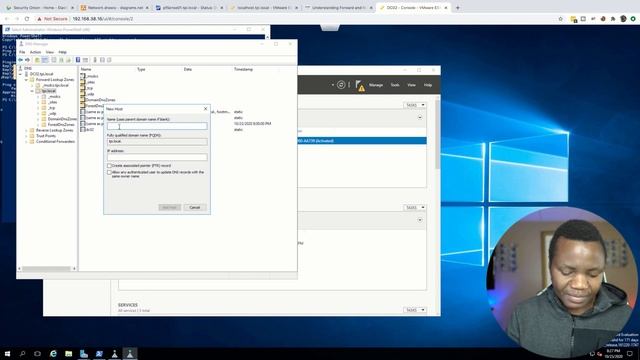
Task: Click the clock in the system tray
Action: (x=613, y=353)
